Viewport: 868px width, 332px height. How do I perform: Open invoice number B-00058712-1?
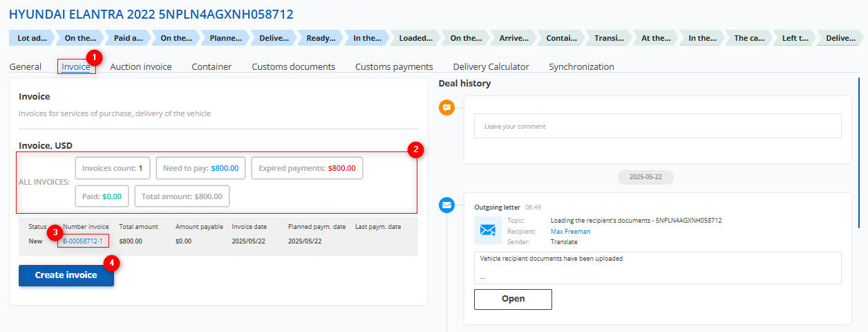83,241
